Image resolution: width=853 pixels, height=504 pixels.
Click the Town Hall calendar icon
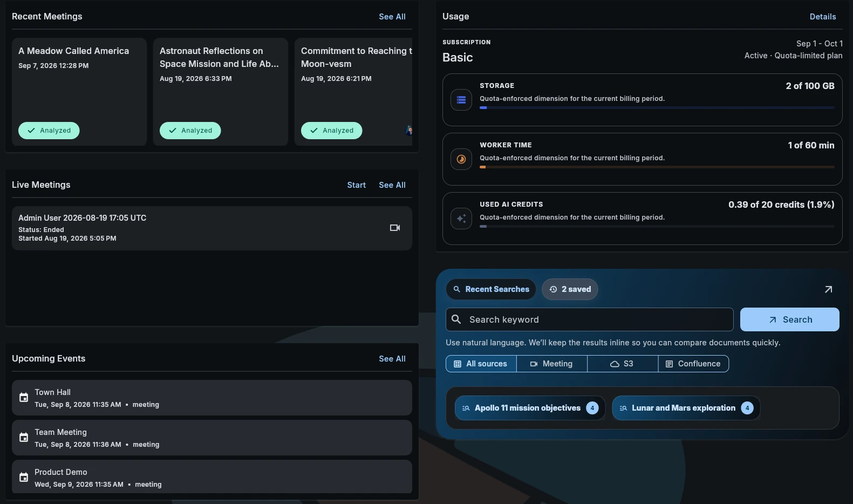(24, 398)
